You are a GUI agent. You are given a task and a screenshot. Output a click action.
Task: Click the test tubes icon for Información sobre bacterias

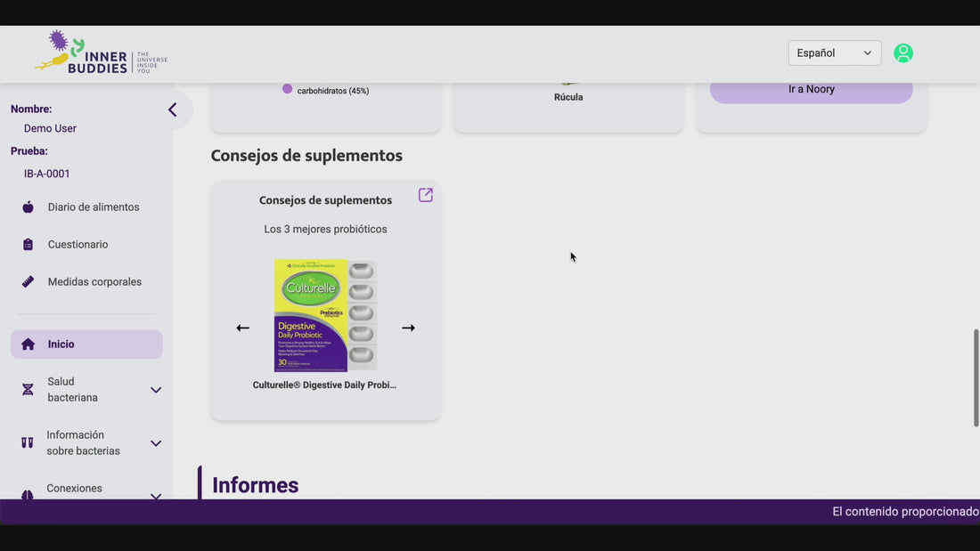28,443
